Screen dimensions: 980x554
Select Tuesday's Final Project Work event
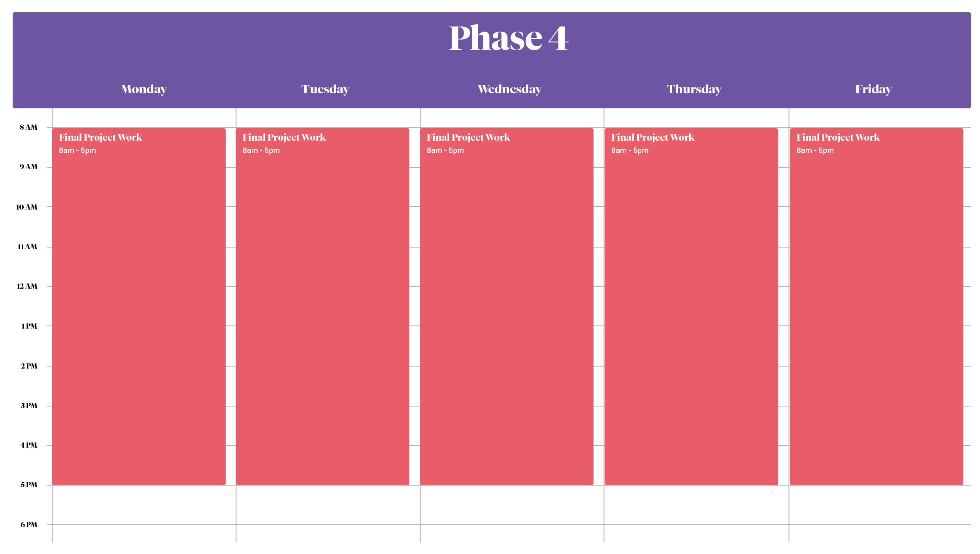click(322, 306)
